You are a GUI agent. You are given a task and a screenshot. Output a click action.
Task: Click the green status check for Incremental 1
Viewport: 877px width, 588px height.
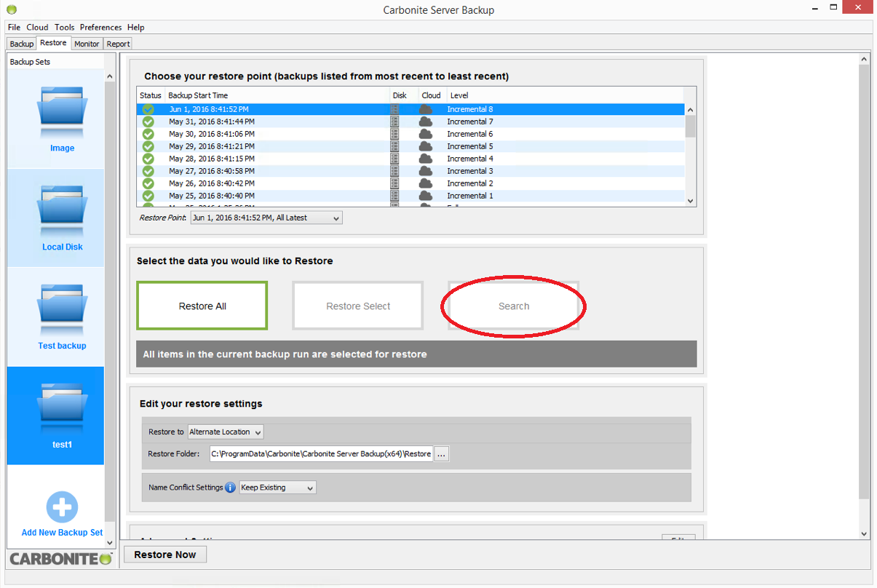tap(148, 196)
